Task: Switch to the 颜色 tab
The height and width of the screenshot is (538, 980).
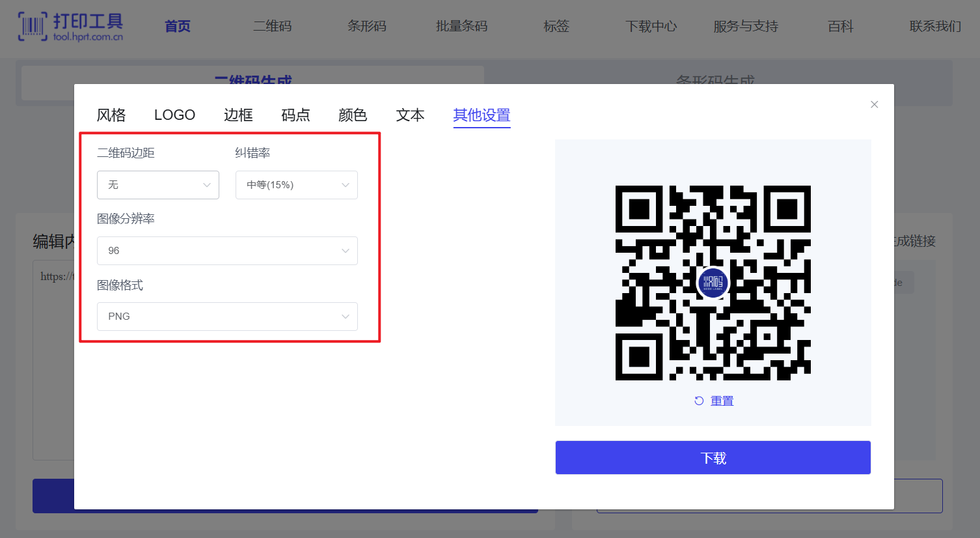Action: [x=353, y=115]
